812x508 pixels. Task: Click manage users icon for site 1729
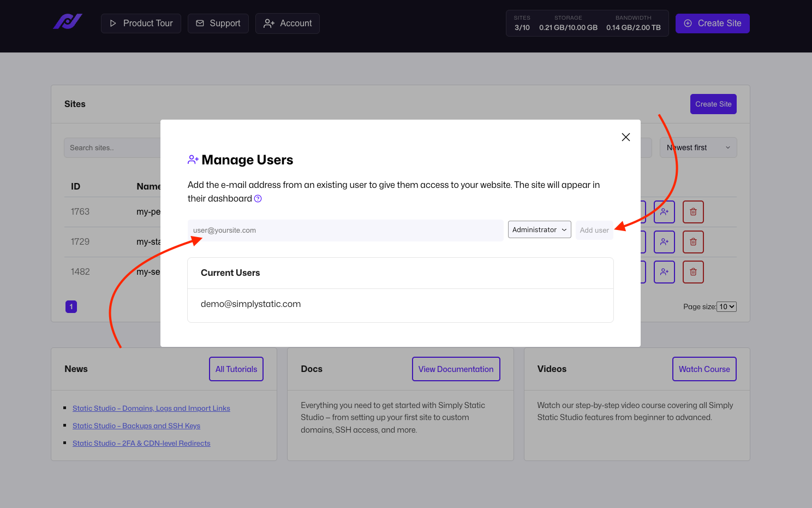tap(664, 242)
